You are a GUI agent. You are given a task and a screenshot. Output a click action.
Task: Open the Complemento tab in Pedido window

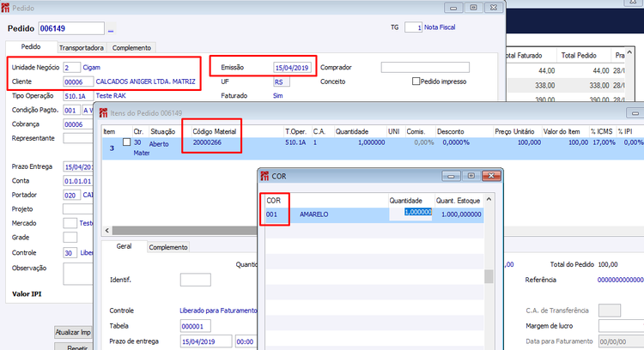click(x=131, y=47)
